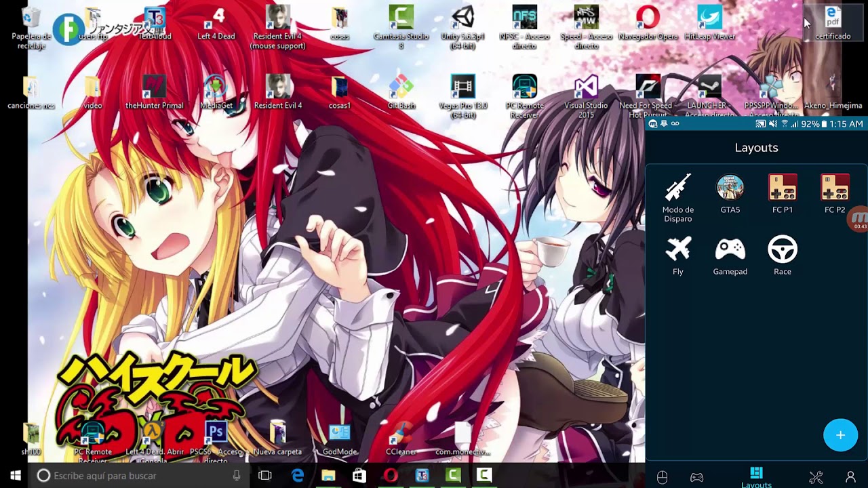Open the profile person tab
This screenshot has width=868, height=488.
coord(850,477)
